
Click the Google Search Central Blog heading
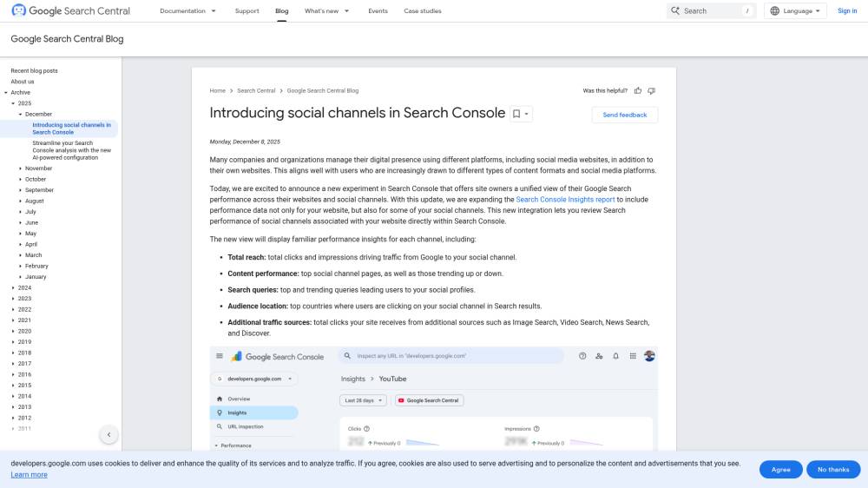(x=67, y=39)
